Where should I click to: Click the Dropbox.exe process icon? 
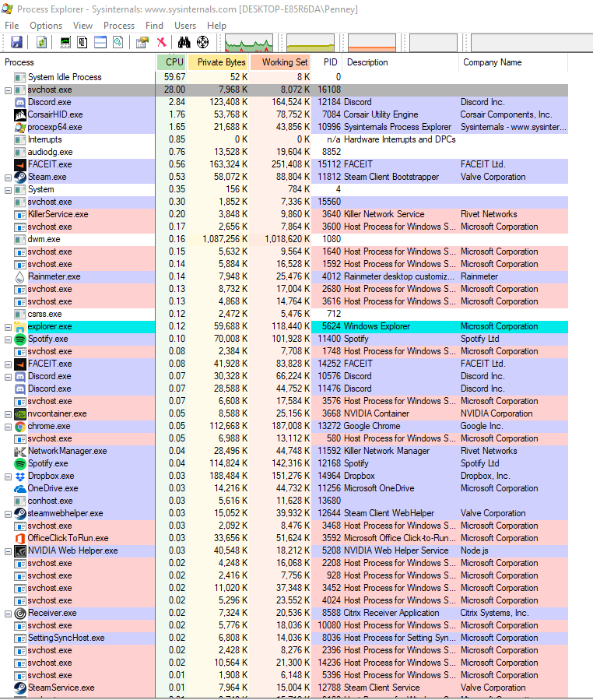coord(20,477)
